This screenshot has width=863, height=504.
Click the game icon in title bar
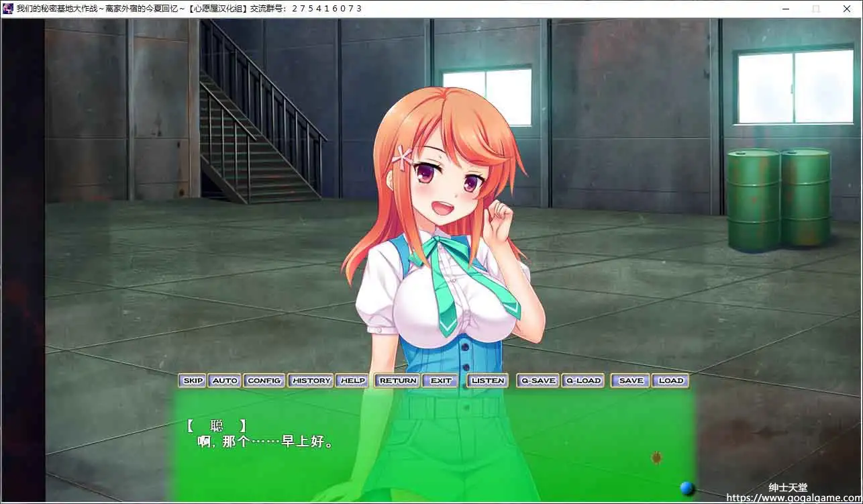pyautogui.click(x=8, y=9)
